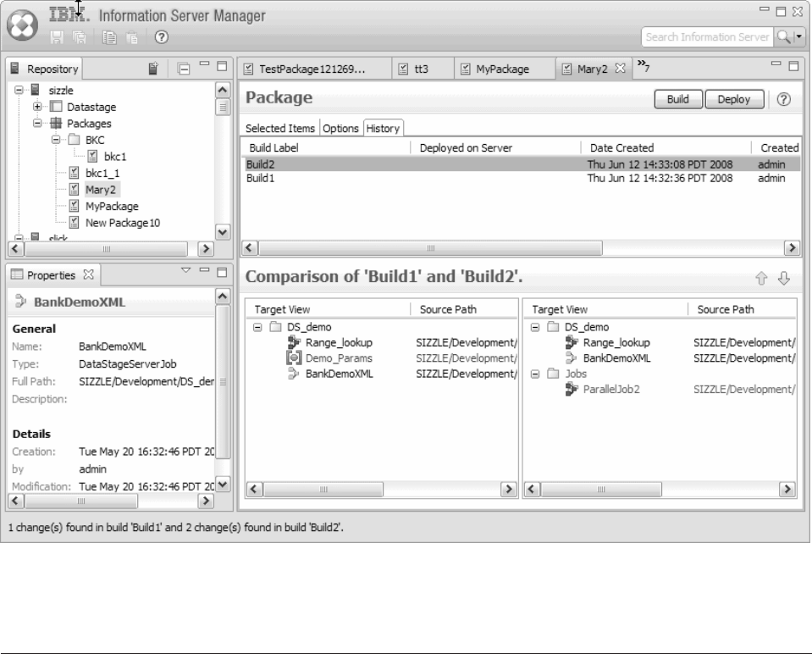Open the Selected Items tab
The width and height of the screenshot is (812, 654).
(x=280, y=129)
